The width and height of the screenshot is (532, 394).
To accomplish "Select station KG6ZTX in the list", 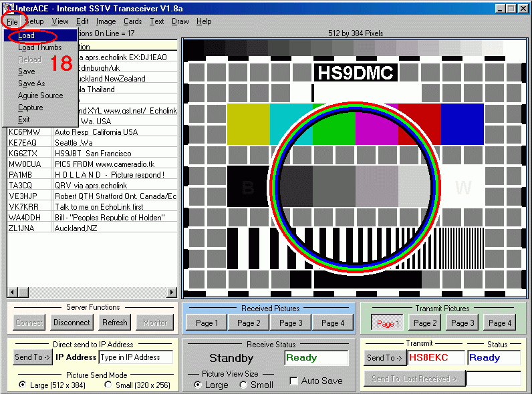I will [92, 154].
